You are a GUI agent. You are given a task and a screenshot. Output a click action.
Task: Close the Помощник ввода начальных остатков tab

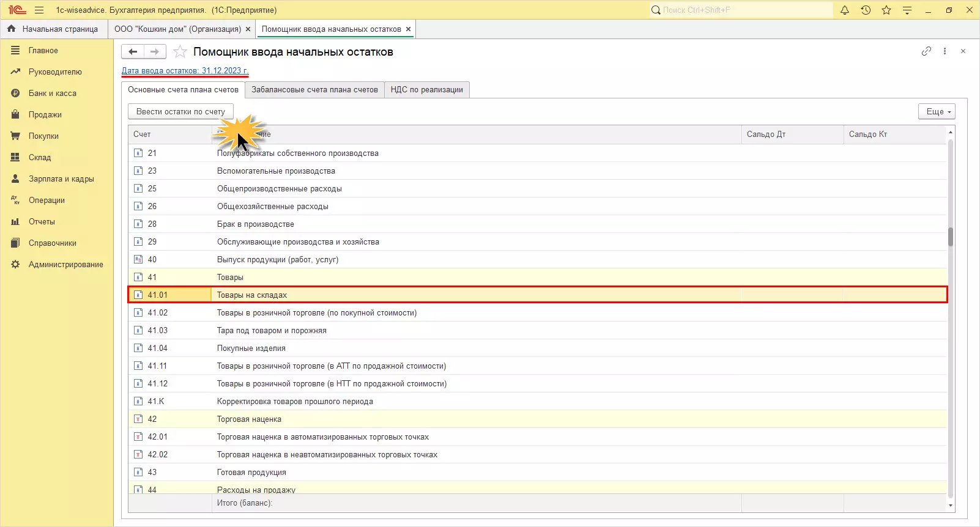click(x=408, y=29)
